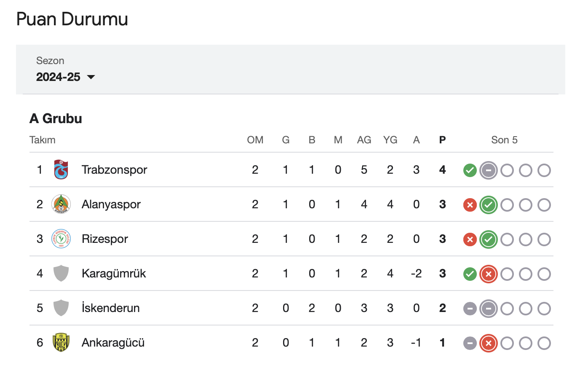Select the Karagümrük team name
Screen dimensions: 588x382
[114, 274]
